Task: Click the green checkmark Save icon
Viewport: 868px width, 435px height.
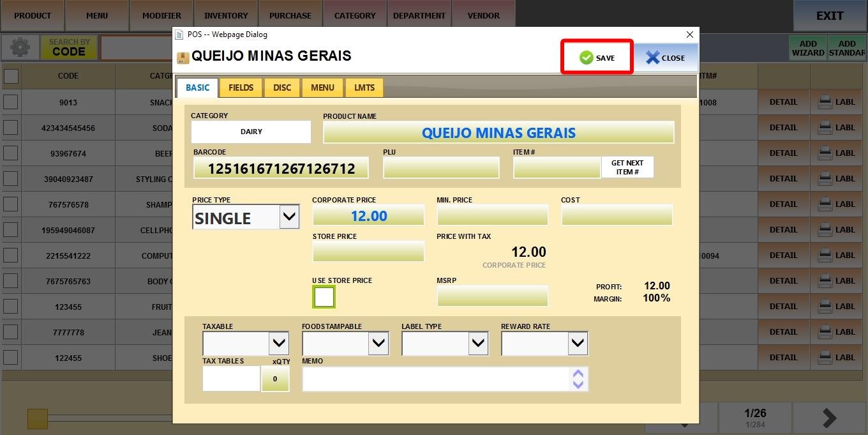Action: tap(586, 57)
